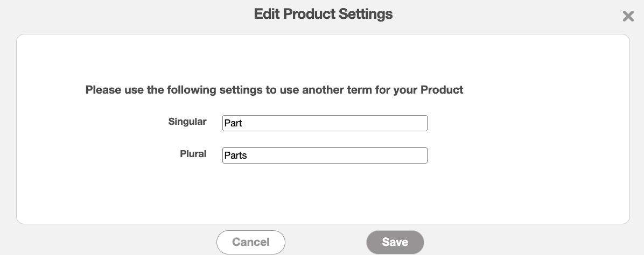Select the gray Save button
The width and height of the screenshot is (644, 255).
point(395,242)
